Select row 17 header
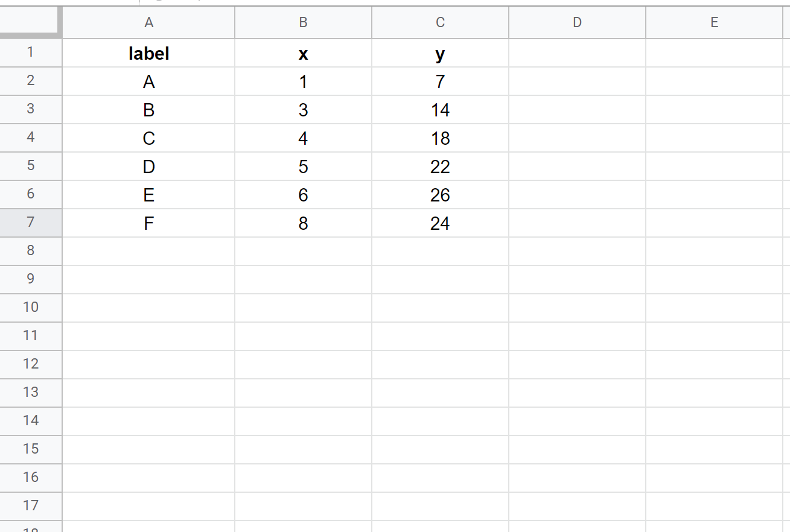The height and width of the screenshot is (532, 790). (x=30, y=505)
